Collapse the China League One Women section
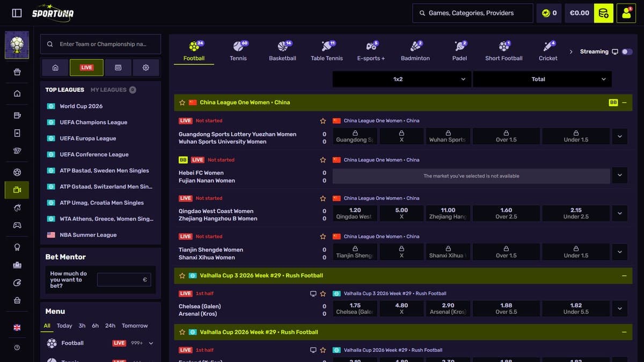The height and width of the screenshot is (362, 644). pos(624,102)
